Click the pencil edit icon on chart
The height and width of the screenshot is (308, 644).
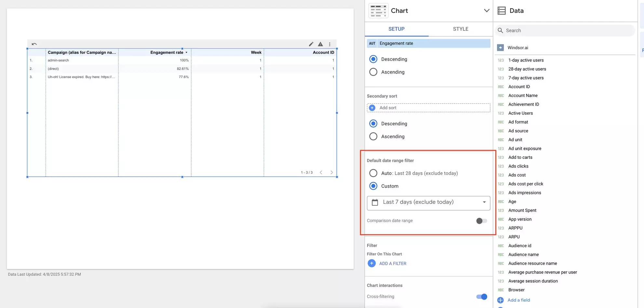(311, 44)
